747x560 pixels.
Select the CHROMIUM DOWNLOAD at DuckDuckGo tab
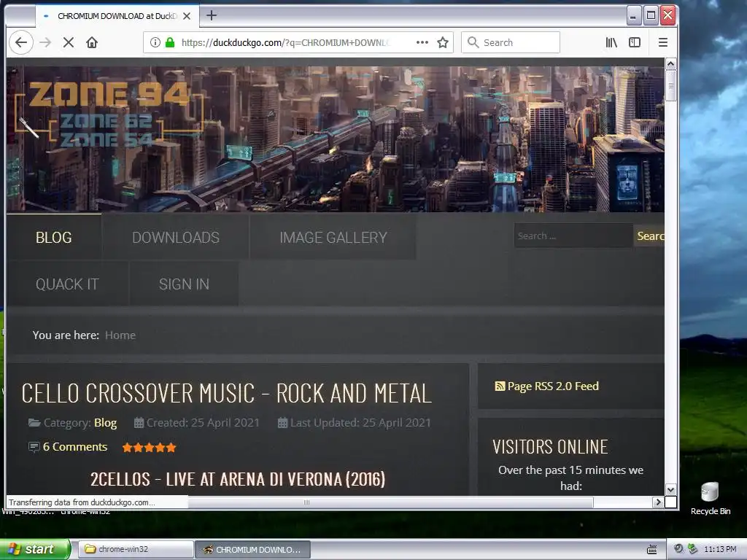[x=116, y=16]
